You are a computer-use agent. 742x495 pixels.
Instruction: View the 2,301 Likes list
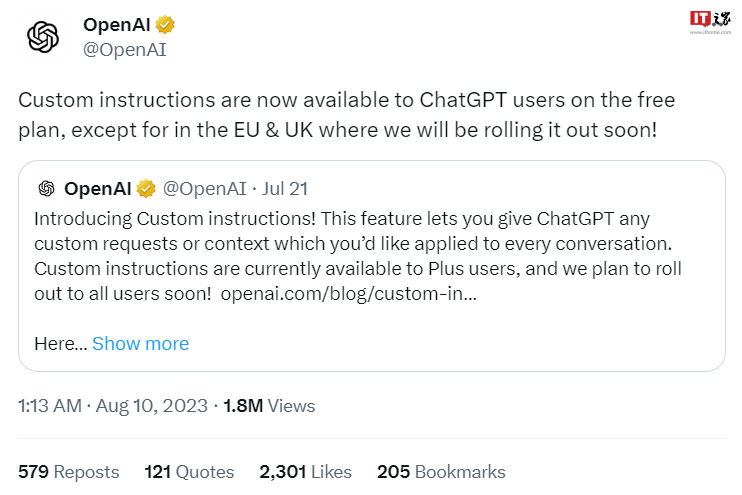coord(305,471)
